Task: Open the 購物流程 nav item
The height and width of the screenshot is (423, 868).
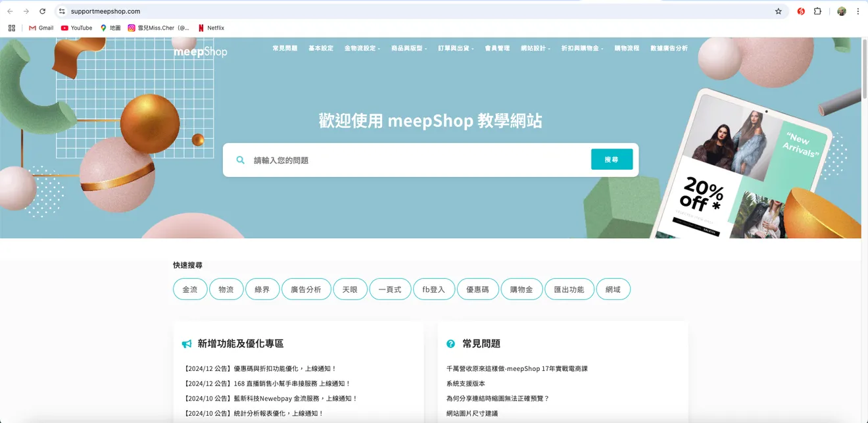Action: coord(627,48)
